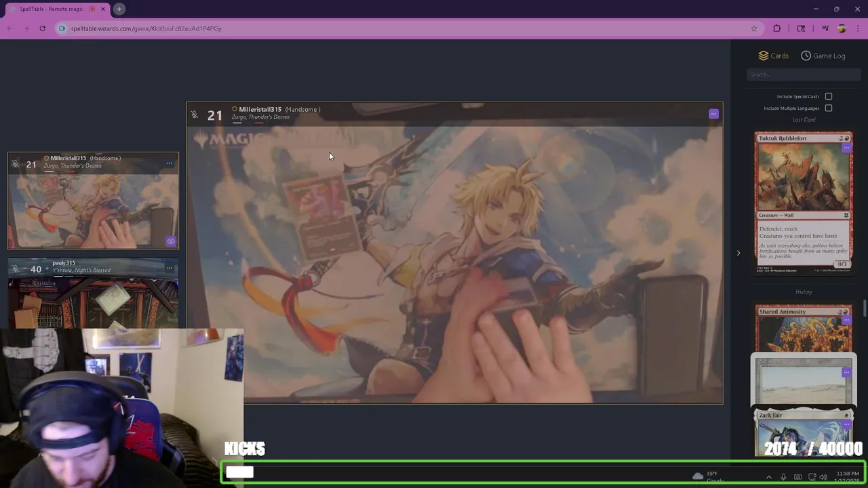868x488 pixels.
Task: Click muted mic icon on main video
Action: [x=195, y=115]
